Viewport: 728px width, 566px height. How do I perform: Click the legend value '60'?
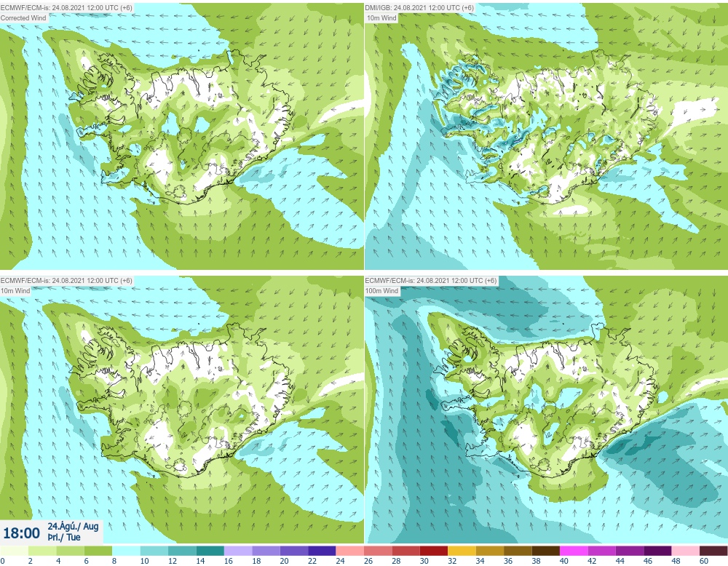tap(703, 561)
